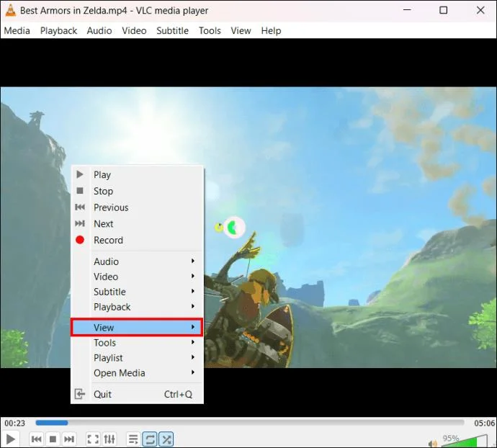Expand the Audio submenu in the context menu
This screenshot has height=448, width=497.
137,261
